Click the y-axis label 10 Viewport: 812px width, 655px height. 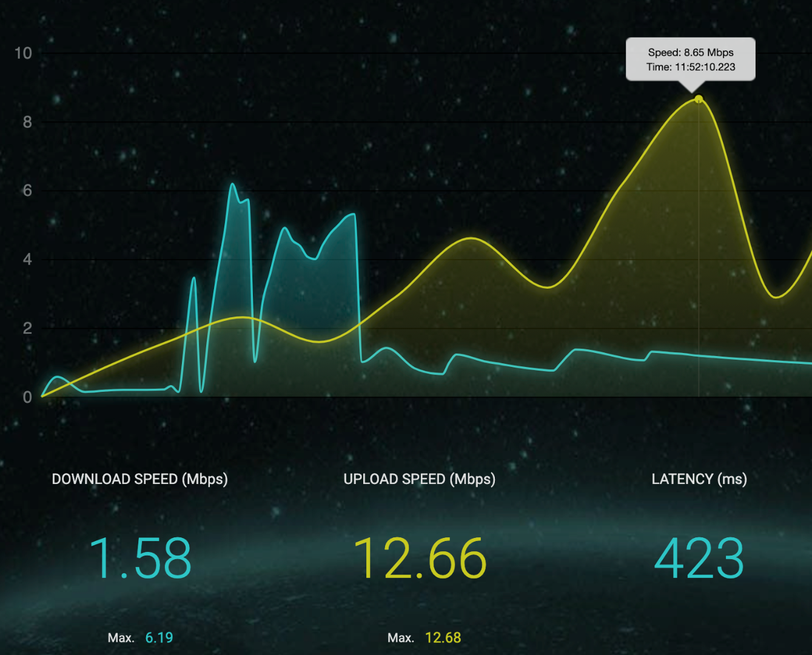23,53
